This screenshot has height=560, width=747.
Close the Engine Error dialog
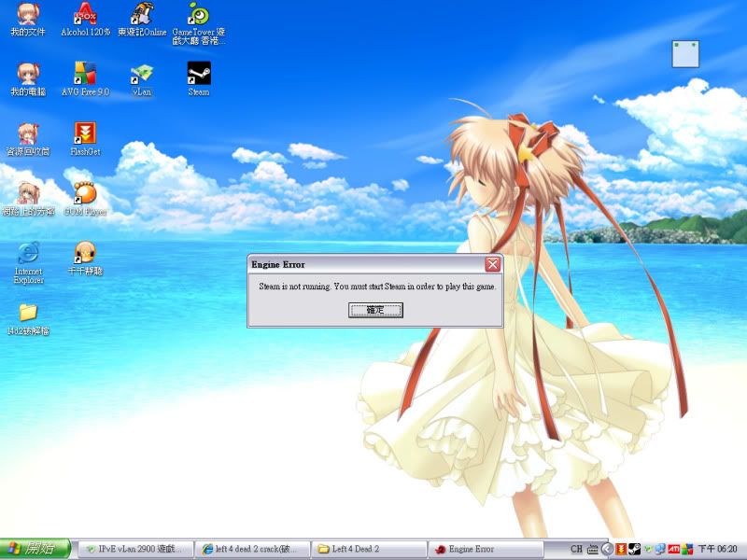(x=492, y=264)
